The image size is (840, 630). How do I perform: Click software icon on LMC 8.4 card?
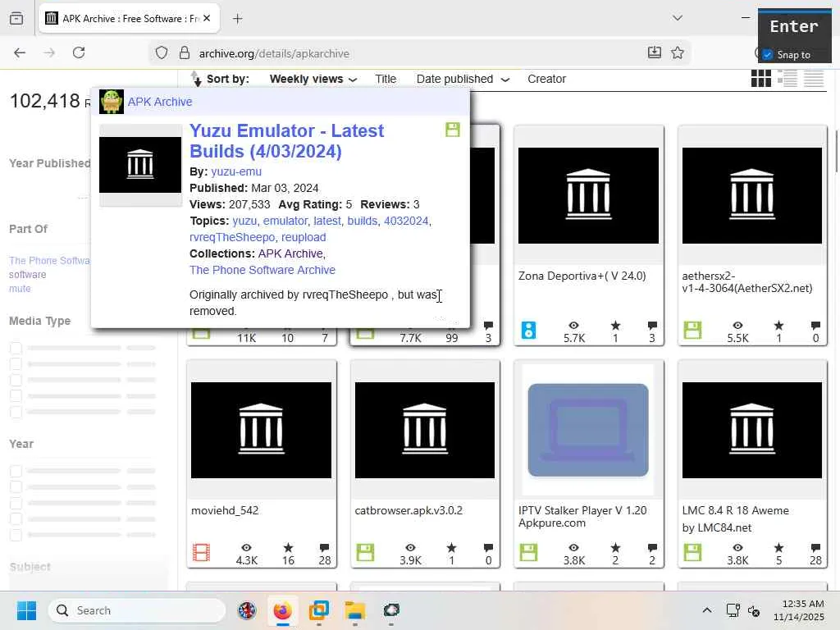(x=692, y=552)
